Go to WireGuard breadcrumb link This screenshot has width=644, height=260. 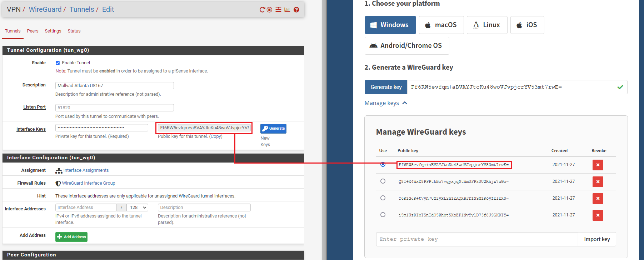[45, 9]
